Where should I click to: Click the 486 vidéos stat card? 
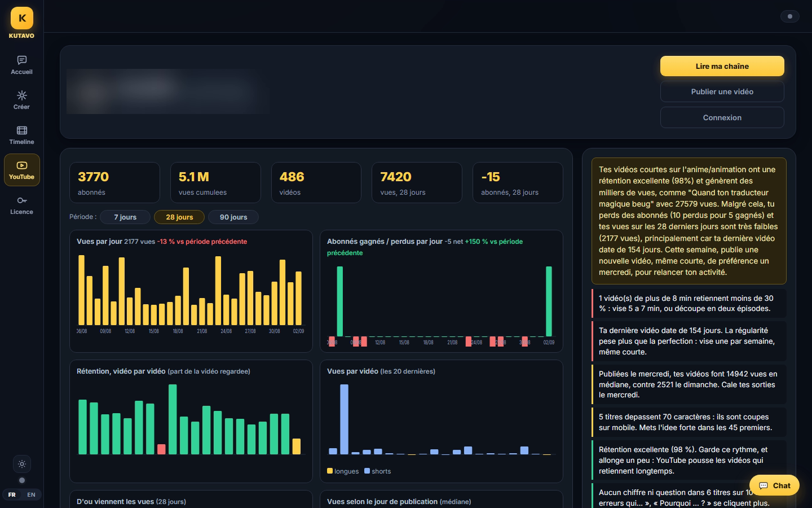pyautogui.click(x=316, y=182)
